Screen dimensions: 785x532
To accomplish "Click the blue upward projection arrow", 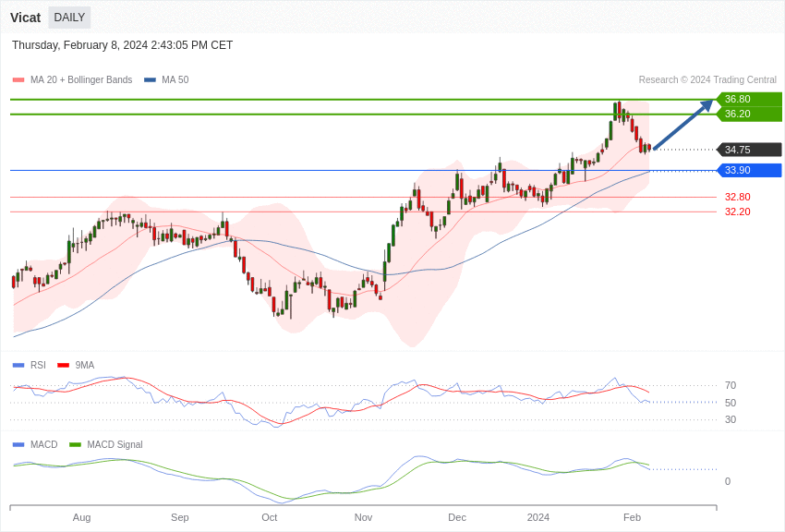I will (x=683, y=125).
